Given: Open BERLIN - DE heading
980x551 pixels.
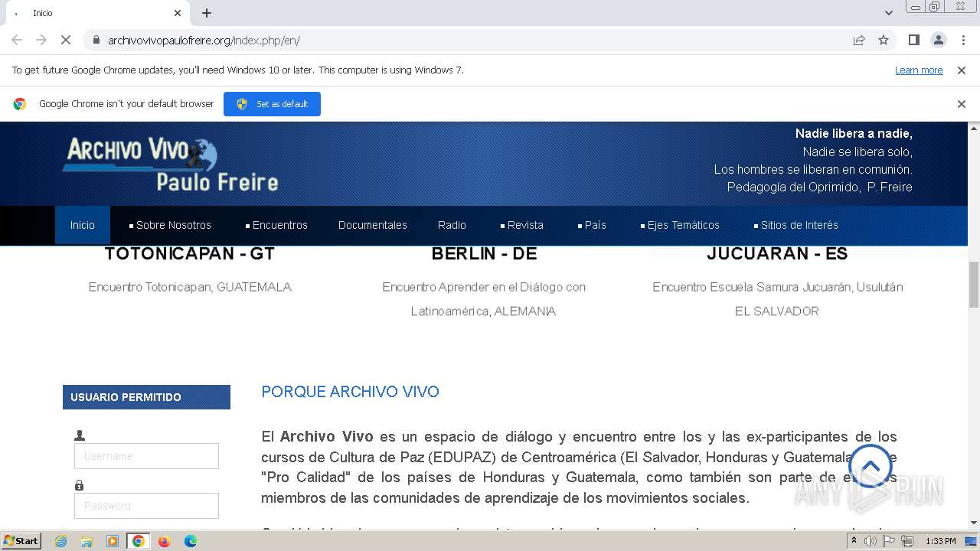Looking at the screenshot, I should (x=484, y=253).
